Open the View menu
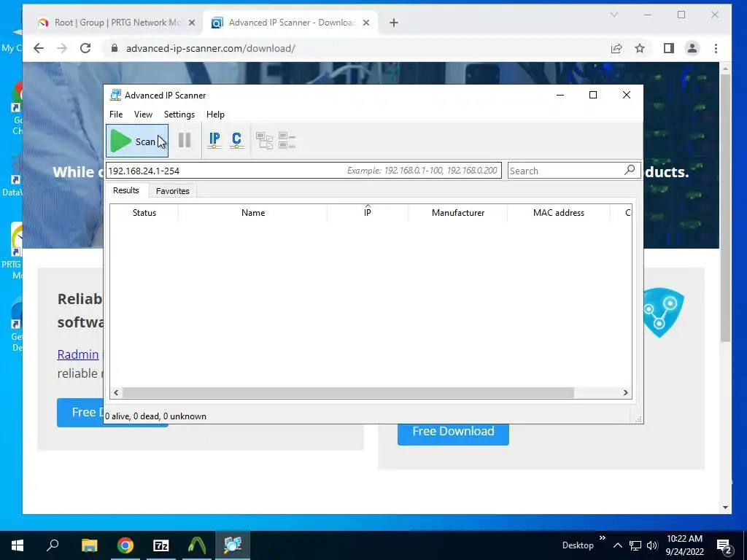 click(x=143, y=114)
